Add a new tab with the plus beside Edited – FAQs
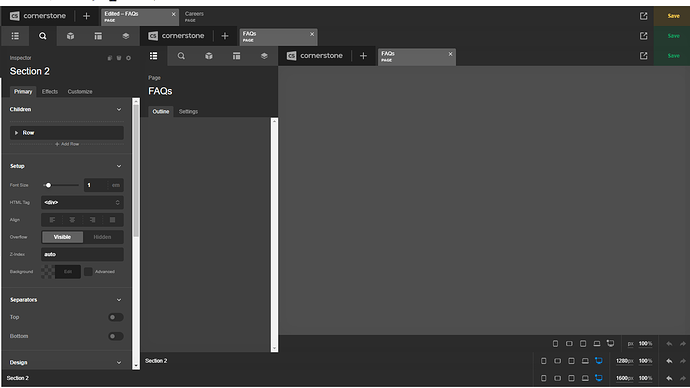690x388 pixels. pos(86,16)
